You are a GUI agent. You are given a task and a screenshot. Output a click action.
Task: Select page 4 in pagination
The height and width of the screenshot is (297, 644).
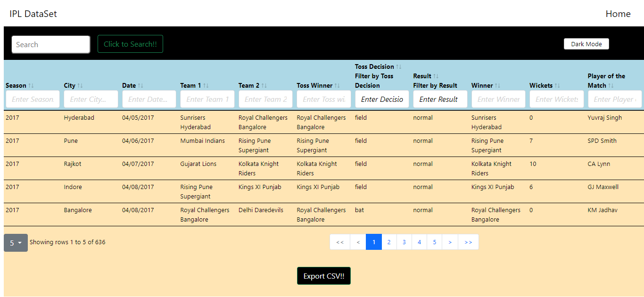(x=419, y=242)
